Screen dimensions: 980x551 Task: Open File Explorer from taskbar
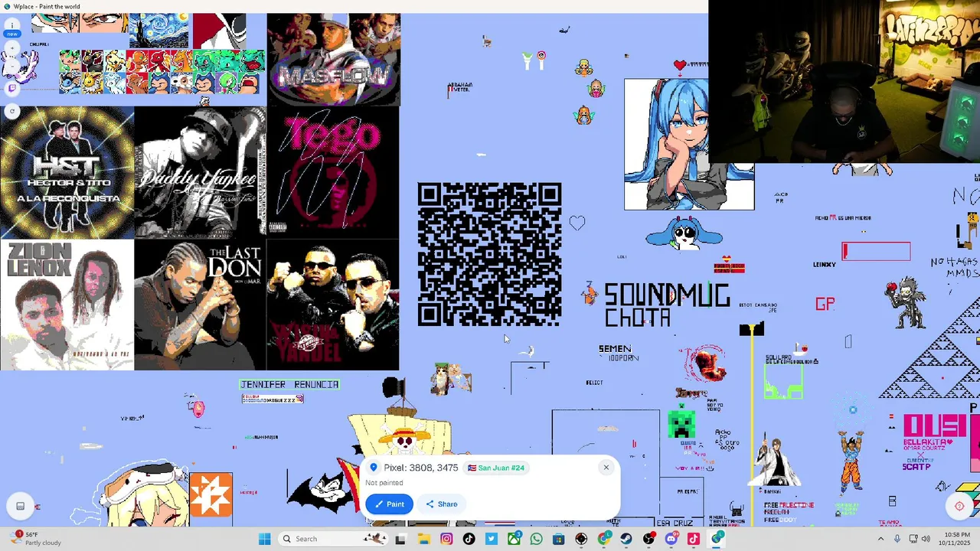(x=424, y=539)
